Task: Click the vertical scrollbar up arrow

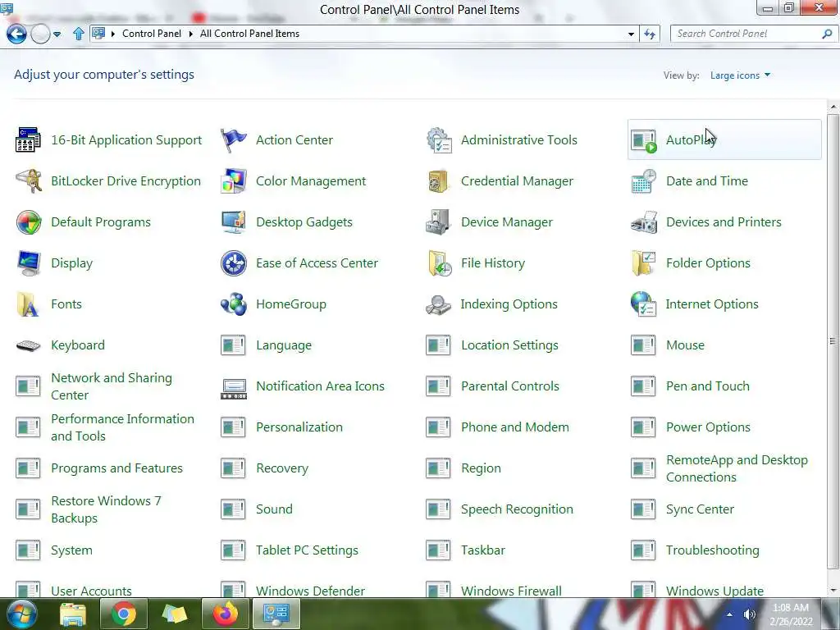Action: tap(833, 107)
